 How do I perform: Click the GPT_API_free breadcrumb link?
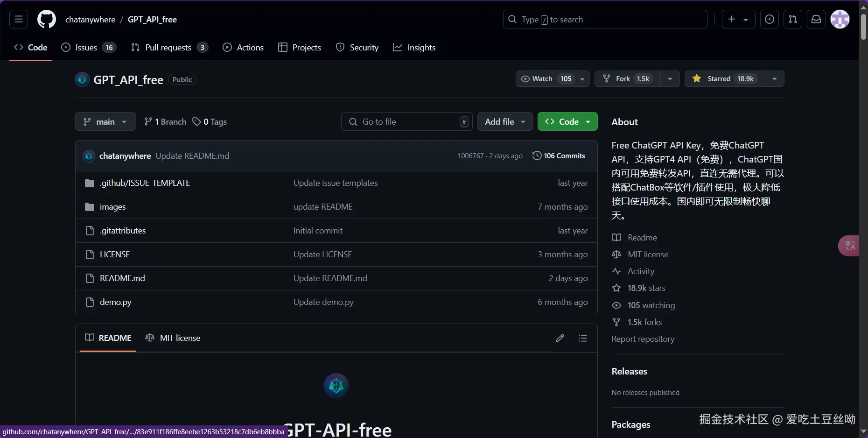152,20
